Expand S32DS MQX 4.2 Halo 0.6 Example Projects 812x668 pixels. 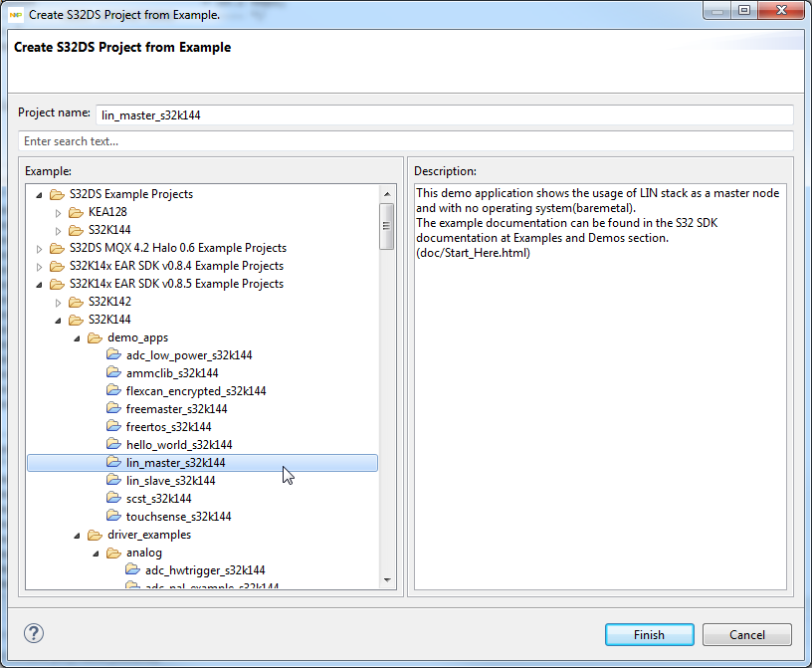(x=39, y=249)
